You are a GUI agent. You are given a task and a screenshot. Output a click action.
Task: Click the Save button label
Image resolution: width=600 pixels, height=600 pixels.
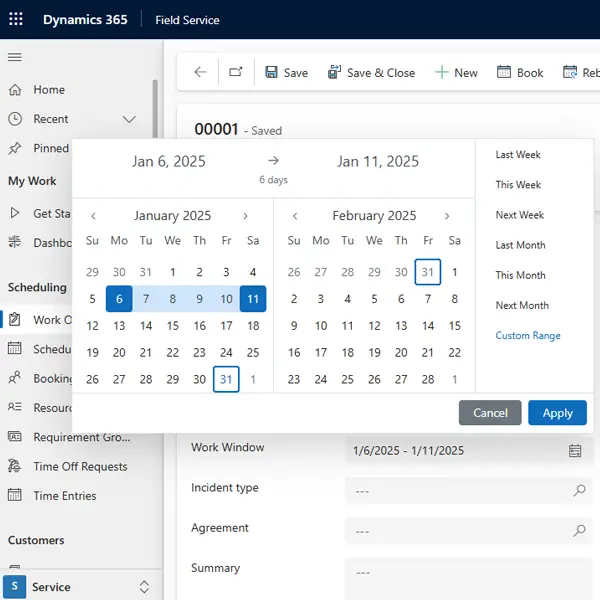coord(296,73)
